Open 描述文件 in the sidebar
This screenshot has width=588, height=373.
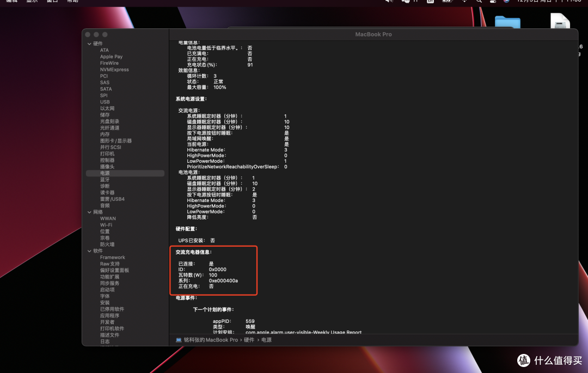coord(109,335)
